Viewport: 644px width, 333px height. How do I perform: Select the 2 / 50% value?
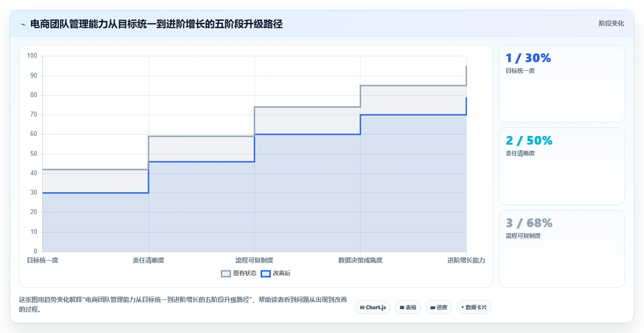coord(529,141)
